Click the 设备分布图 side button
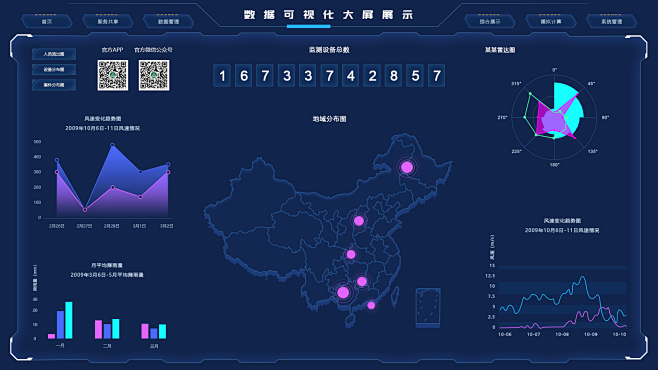The width and height of the screenshot is (658, 370). point(54,70)
